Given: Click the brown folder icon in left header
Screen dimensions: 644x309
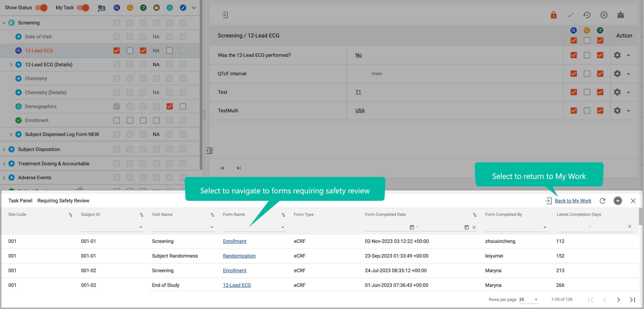Looking at the screenshot, I should (156, 7).
